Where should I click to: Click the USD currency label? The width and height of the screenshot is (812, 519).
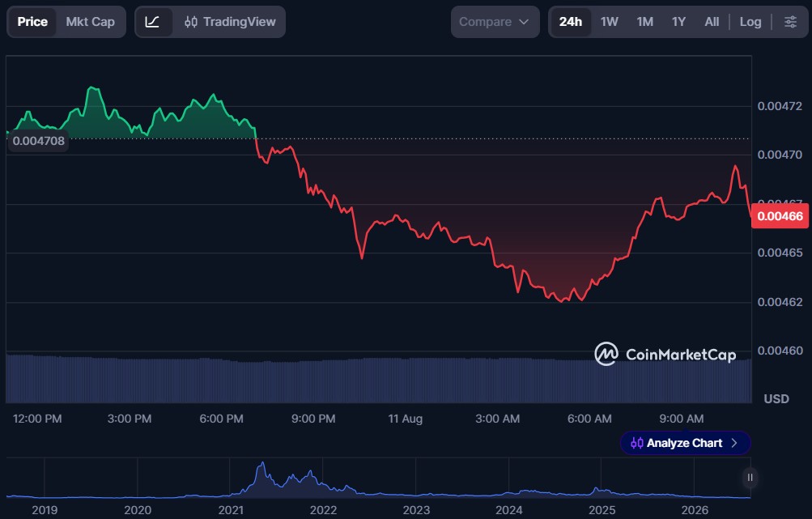776,399
